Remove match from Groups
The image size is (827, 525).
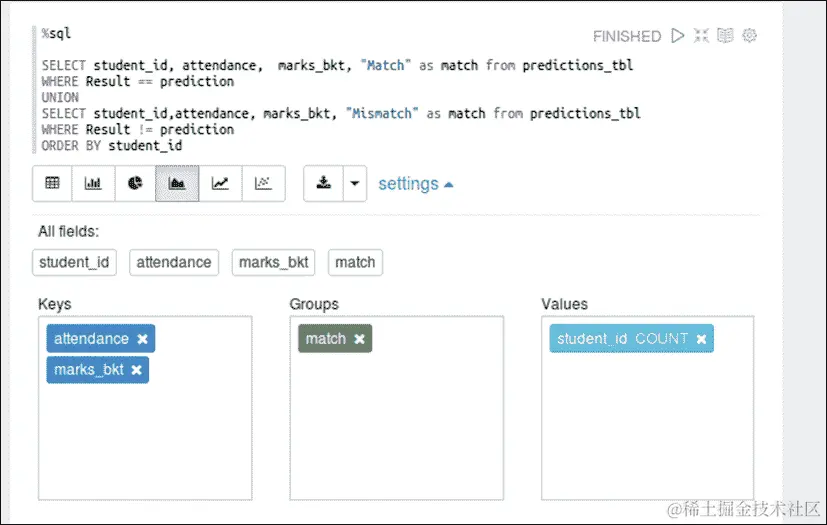point(359,339)
